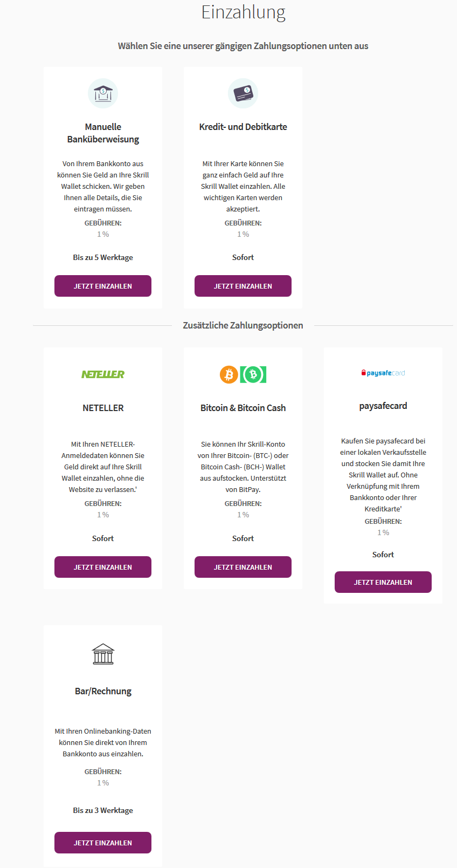The height and width of the screenshot is (868, 457).
Task: Click Jetzt Einzahlen for Bitcoin & Bitcoin Cash
Action: (243, 567)
